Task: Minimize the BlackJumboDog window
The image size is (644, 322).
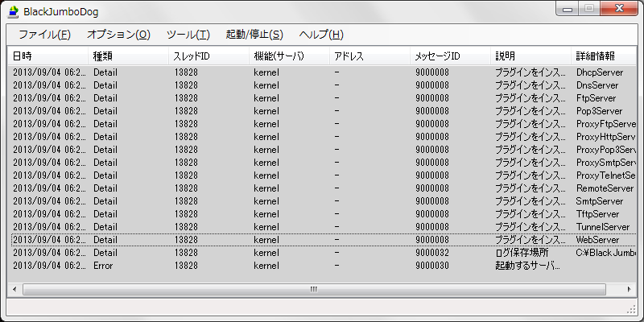Action: coord(568,9)
